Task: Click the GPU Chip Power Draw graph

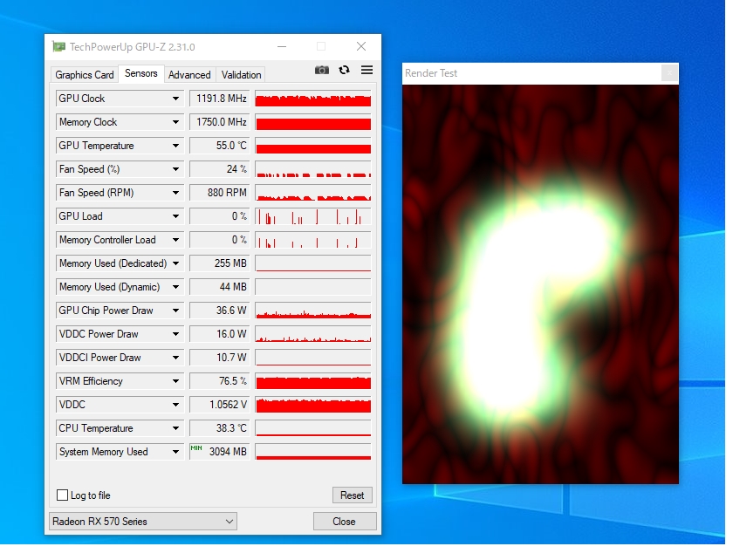Action: pos(313,311)
